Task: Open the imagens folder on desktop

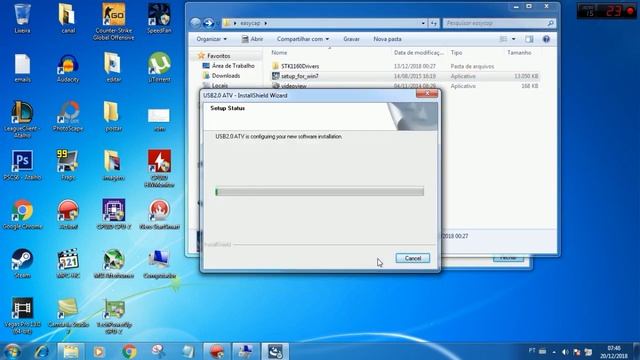Action: [113, 166]
